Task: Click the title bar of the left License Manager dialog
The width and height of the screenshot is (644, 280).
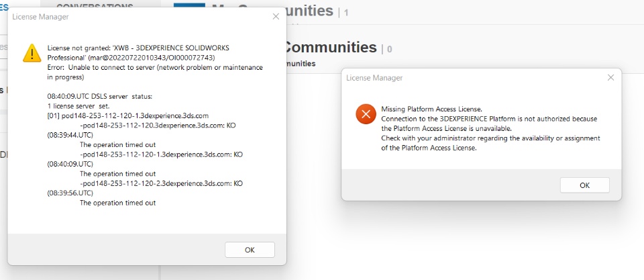Action: (134, 16)
